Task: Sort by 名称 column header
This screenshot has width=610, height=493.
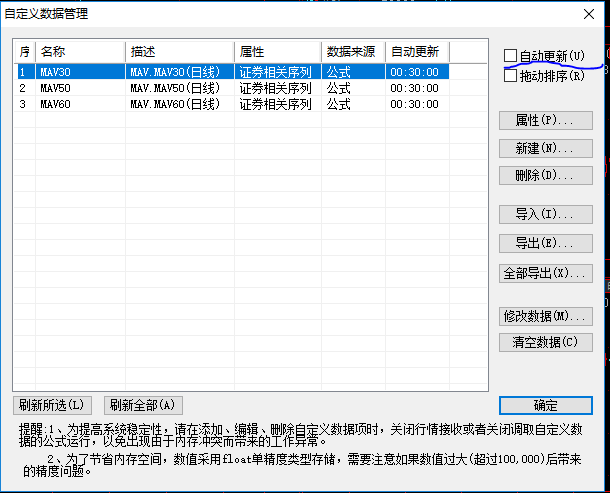Action: (x=81, y=52)
